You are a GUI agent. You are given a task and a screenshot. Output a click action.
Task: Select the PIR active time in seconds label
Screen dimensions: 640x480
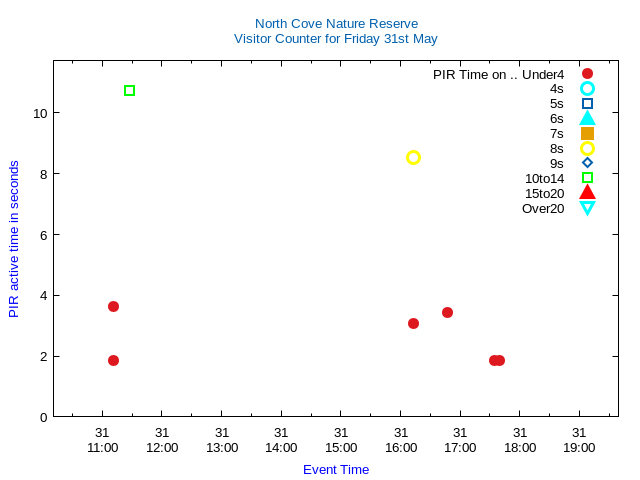coord(14,239)
